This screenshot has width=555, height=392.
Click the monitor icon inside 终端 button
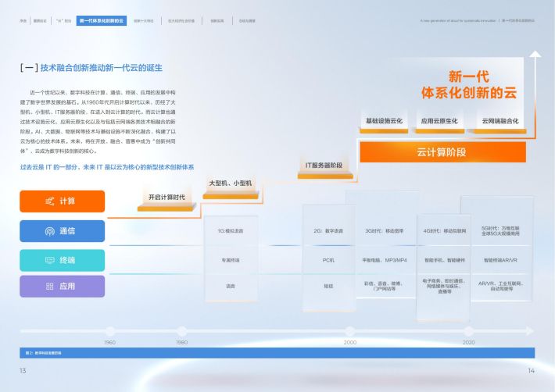pyautogui.click(x=50, y=261)
